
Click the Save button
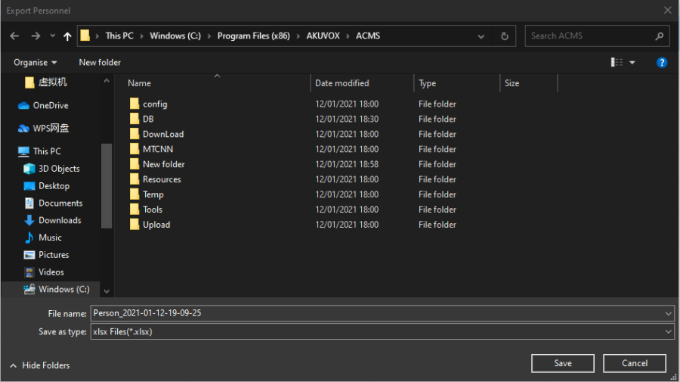click(562, 363)
